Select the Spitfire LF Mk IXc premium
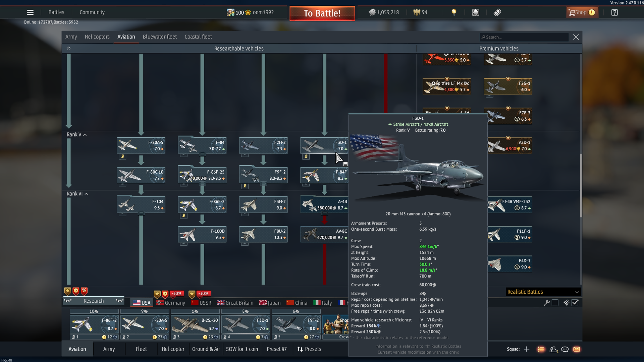Image resolution: width=644 pixels, height=362 pixels. point(447,86)
